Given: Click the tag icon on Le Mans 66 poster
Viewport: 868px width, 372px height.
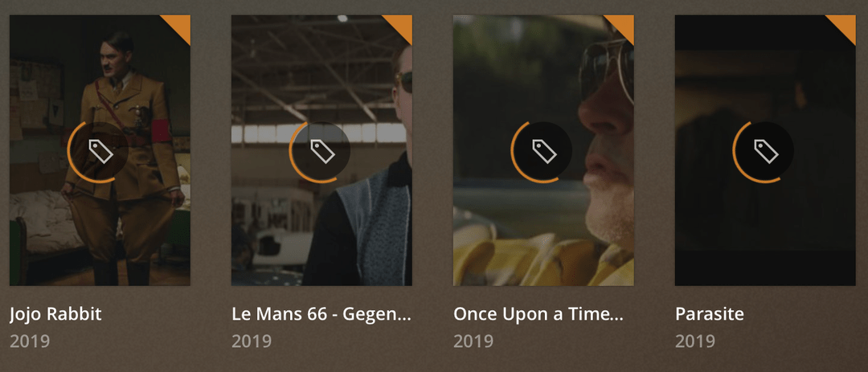Looking at the screenshot, I should coord(322,151).
